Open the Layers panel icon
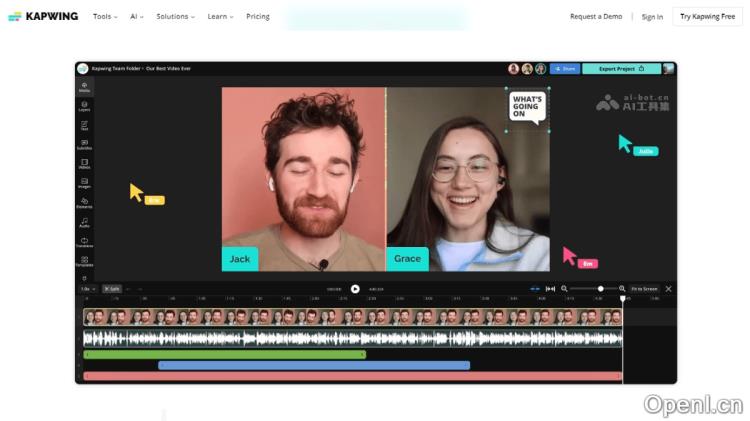 pyautogui.click(x=84, y=106)
